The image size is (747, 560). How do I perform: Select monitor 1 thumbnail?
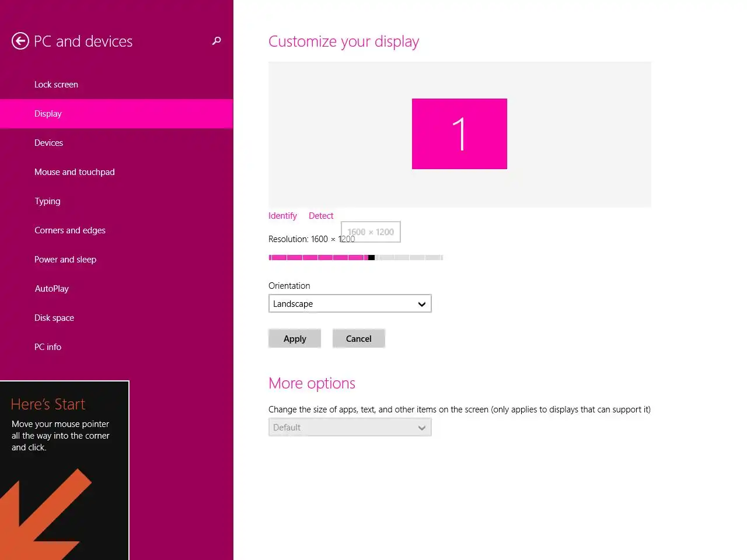459,134
